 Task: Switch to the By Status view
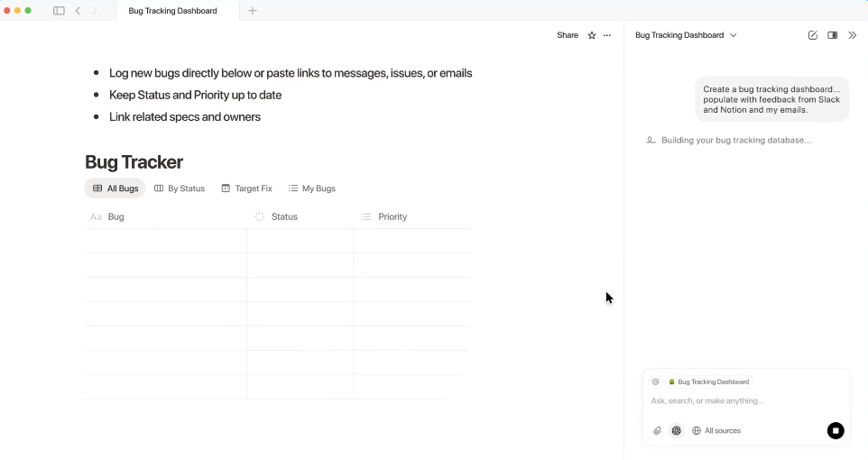[x=180, y=189]
